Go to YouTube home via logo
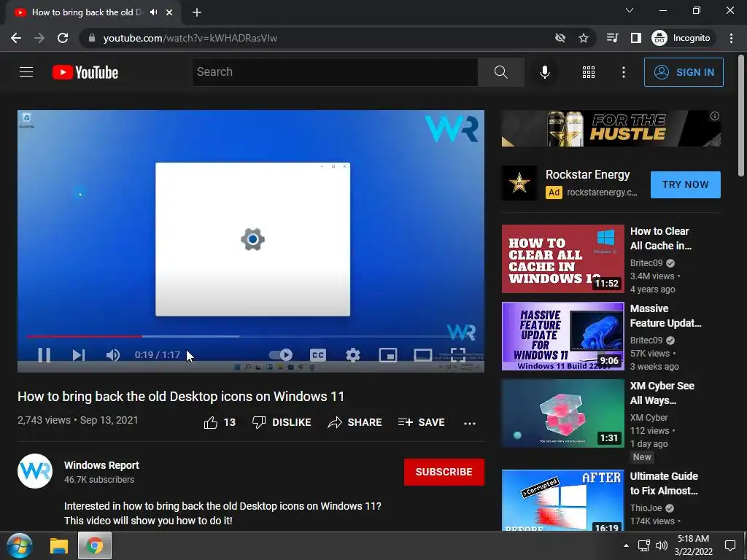 [85, 72]
